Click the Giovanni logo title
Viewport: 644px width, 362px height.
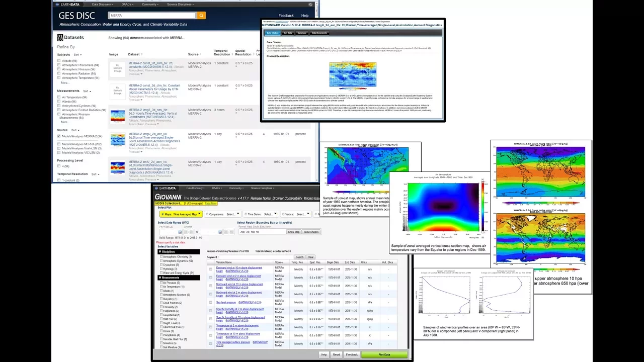click(x=169, y=198)
